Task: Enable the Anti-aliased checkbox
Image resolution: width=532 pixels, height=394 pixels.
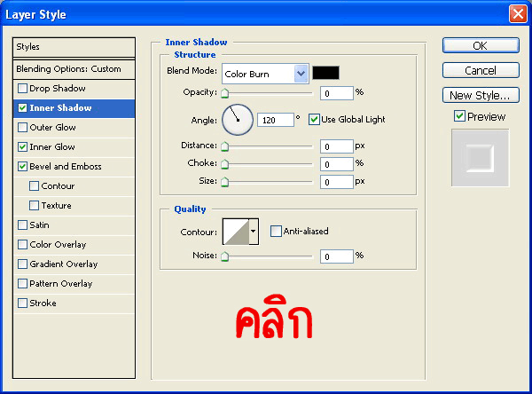Action: [x=276, y=232]
